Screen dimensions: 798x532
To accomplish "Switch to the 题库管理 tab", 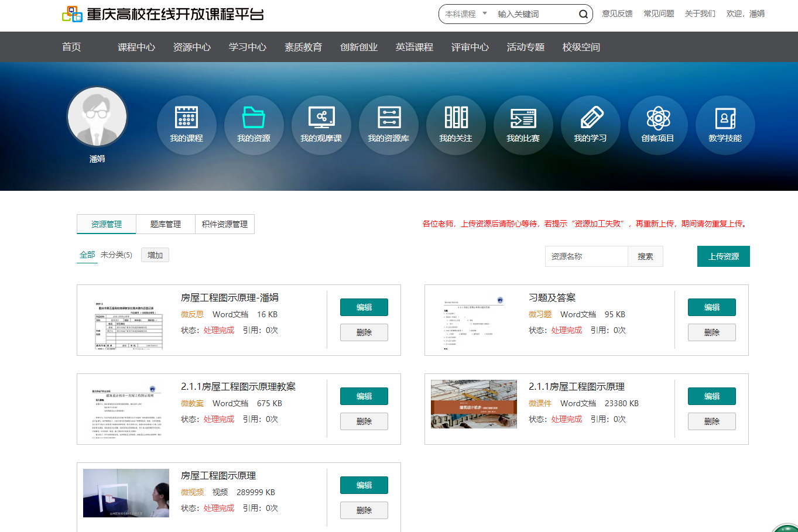I will click(165, 224).
